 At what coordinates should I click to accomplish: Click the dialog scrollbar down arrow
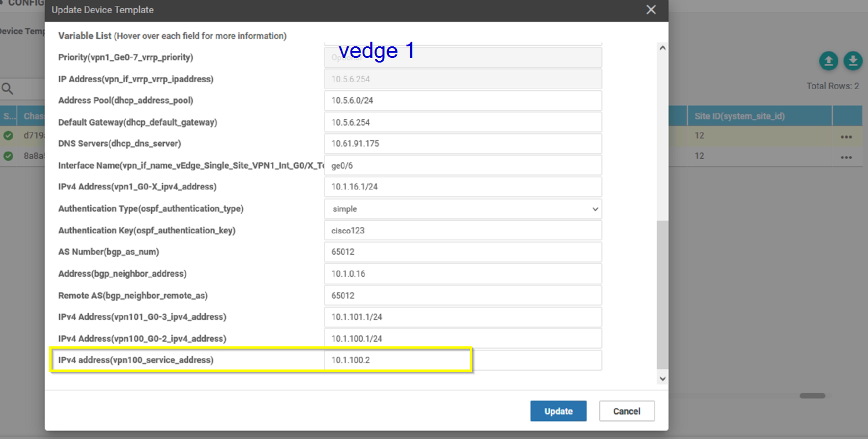[x=663, y=379]
